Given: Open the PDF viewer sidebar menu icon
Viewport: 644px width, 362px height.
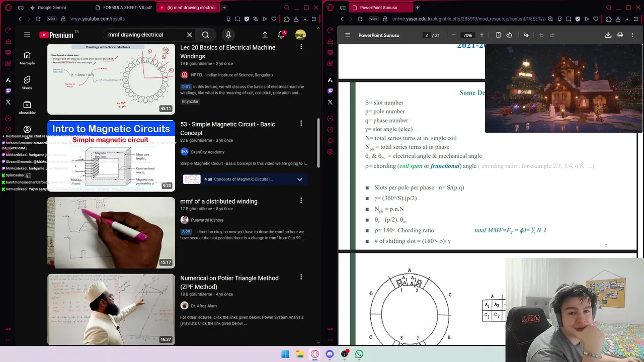Looking at the screenshot, I should (x=348, y=35).
